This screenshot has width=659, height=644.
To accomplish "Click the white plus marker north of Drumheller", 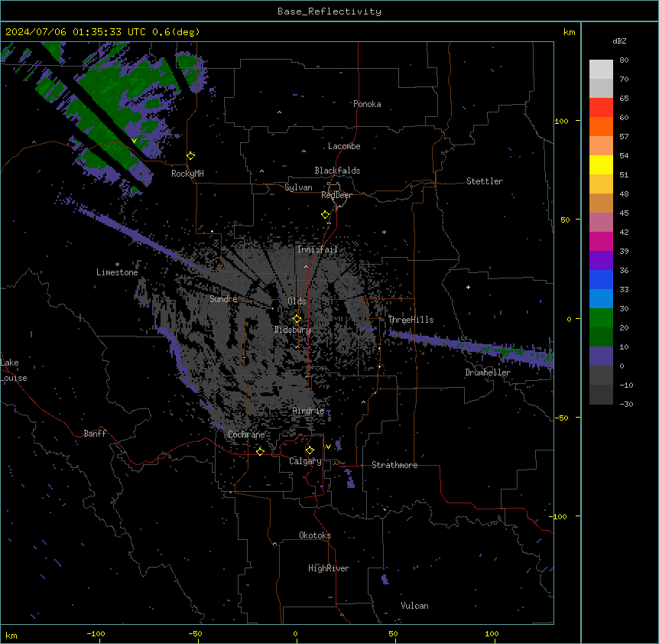I will (x=468, y=287).
